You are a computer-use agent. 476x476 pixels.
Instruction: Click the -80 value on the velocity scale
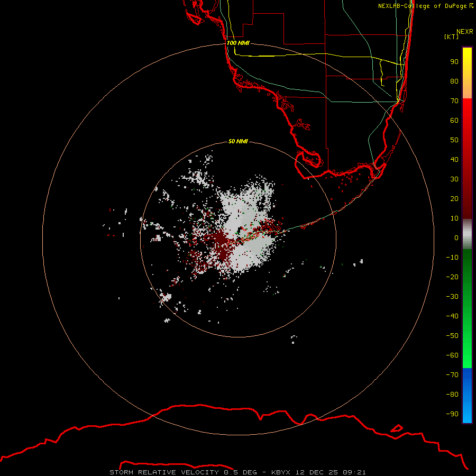point(452,395)
